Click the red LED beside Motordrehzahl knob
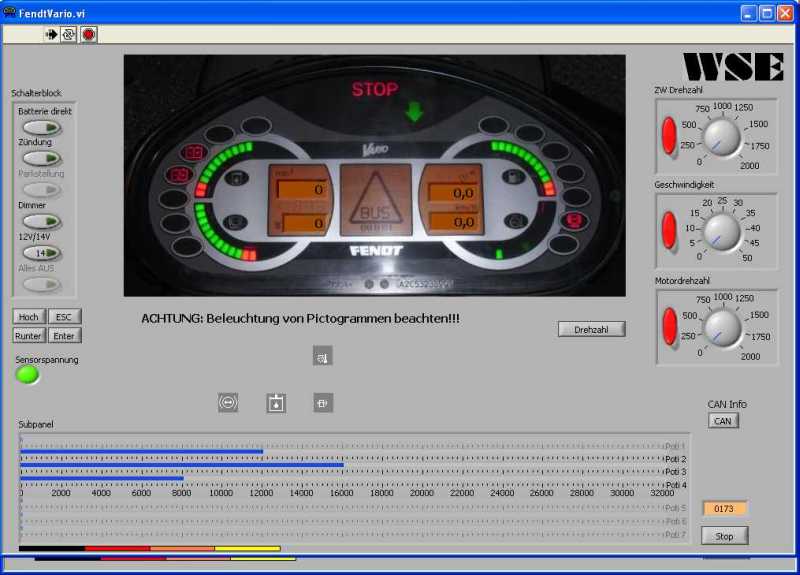 (x=669, y=327)
